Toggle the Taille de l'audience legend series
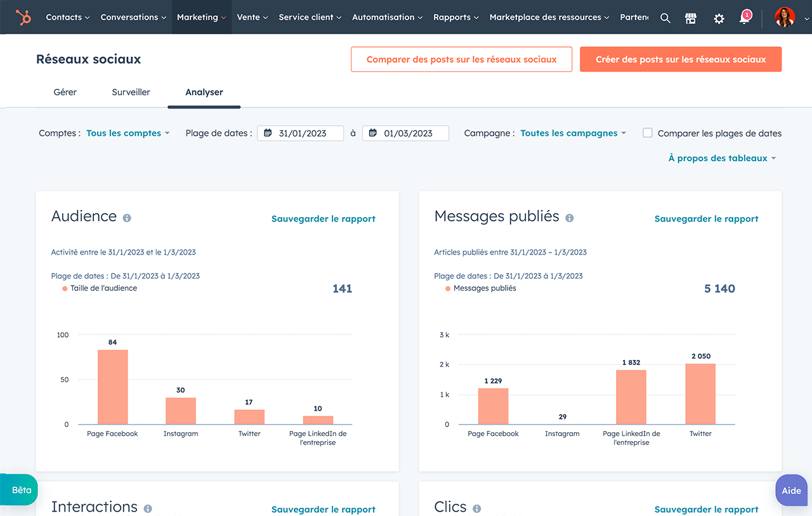Image resolution: width=812 pixels, height=516 pixels. [103, 288]
